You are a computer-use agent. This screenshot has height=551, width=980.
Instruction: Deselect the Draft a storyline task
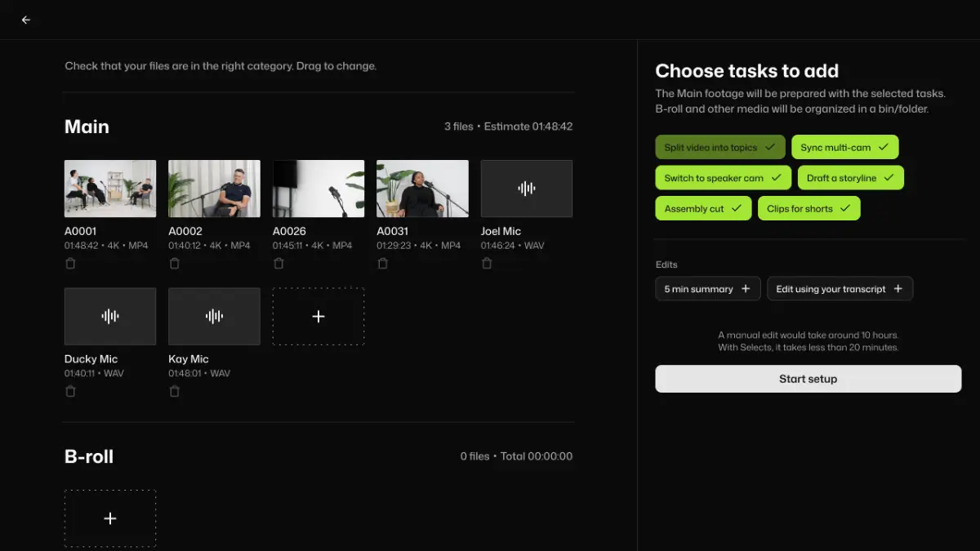[850, 178]
